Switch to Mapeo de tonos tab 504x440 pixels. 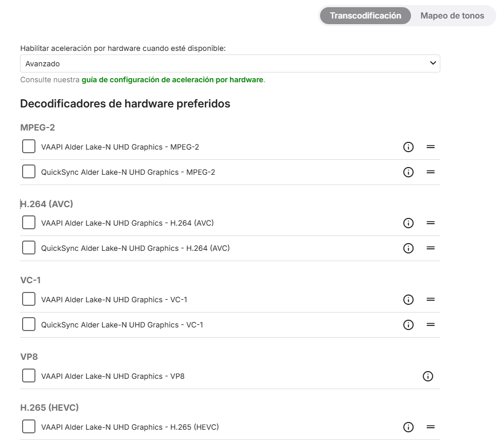(x=452, y=15)
